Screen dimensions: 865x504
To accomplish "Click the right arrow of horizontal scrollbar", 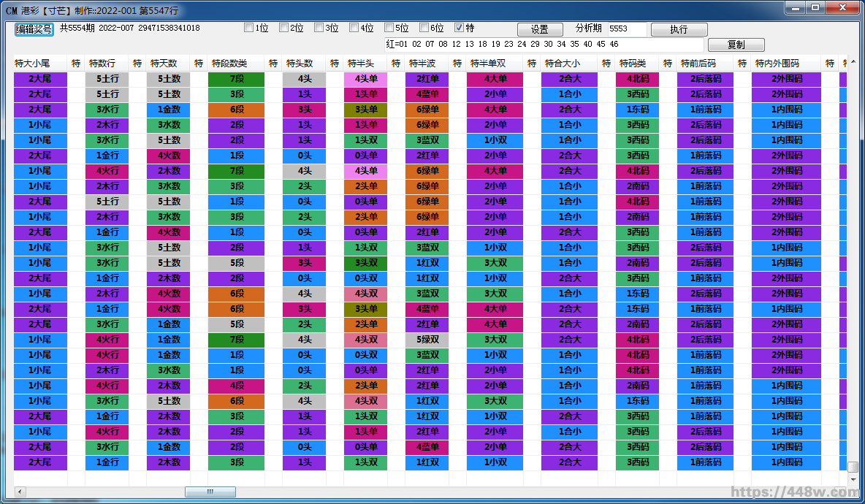I will coord(840,492).
